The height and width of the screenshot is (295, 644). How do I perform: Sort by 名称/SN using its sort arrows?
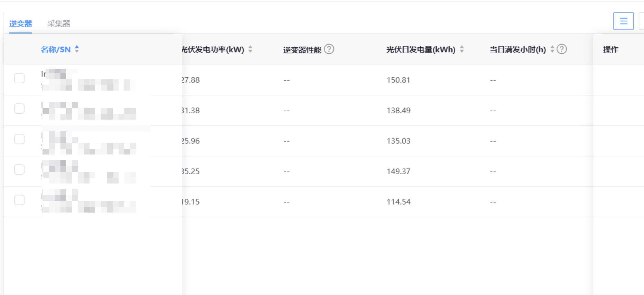[77, 49]
